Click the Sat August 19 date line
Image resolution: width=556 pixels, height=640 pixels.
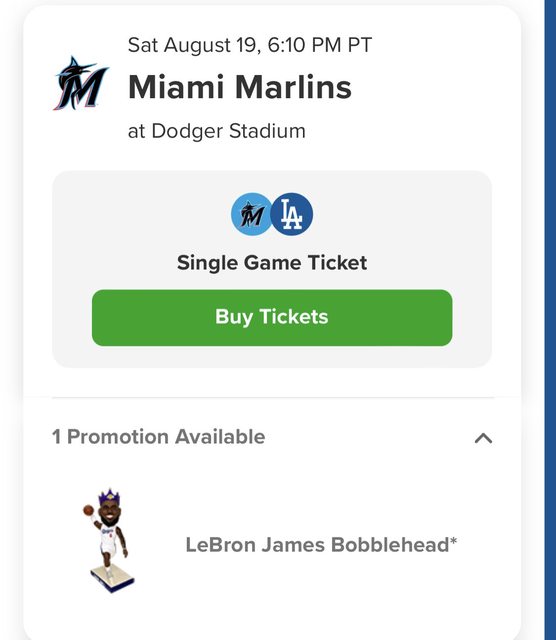click(x=250, y=45)
